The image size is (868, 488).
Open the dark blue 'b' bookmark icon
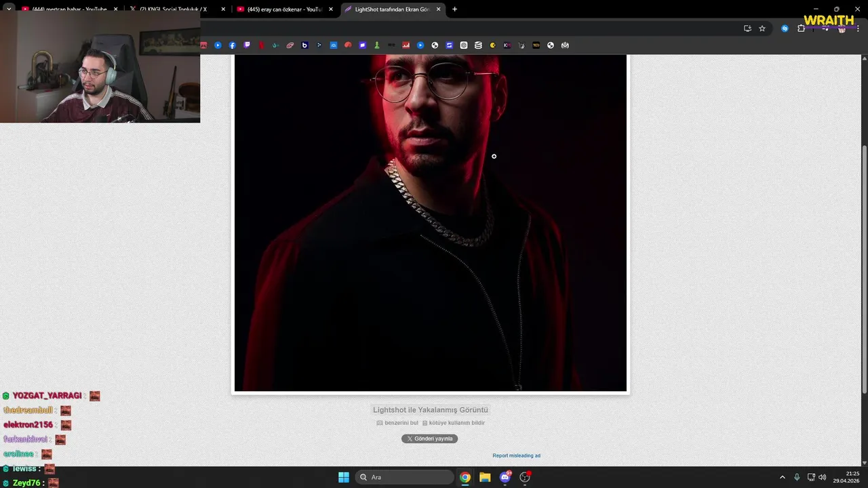point(304,45)
